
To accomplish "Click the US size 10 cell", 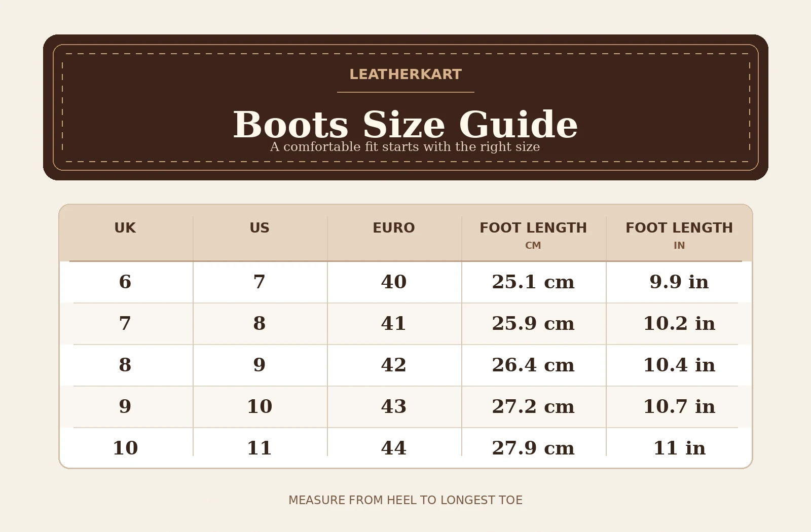I will [x=260, y=406].
